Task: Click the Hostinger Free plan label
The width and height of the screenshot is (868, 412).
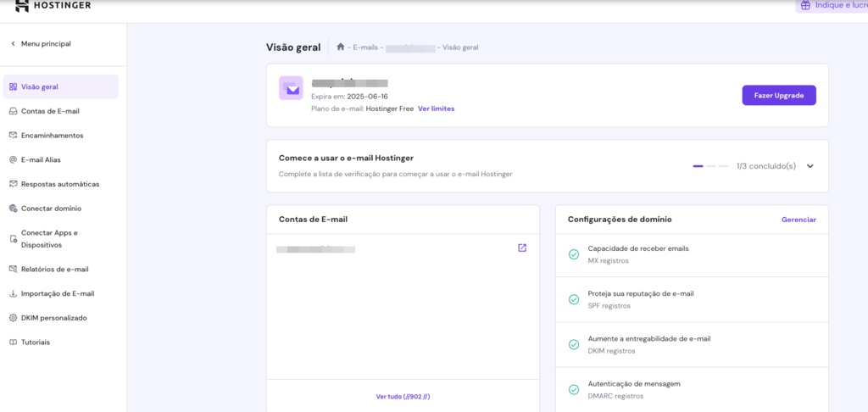Action: [x=390, y=109]
